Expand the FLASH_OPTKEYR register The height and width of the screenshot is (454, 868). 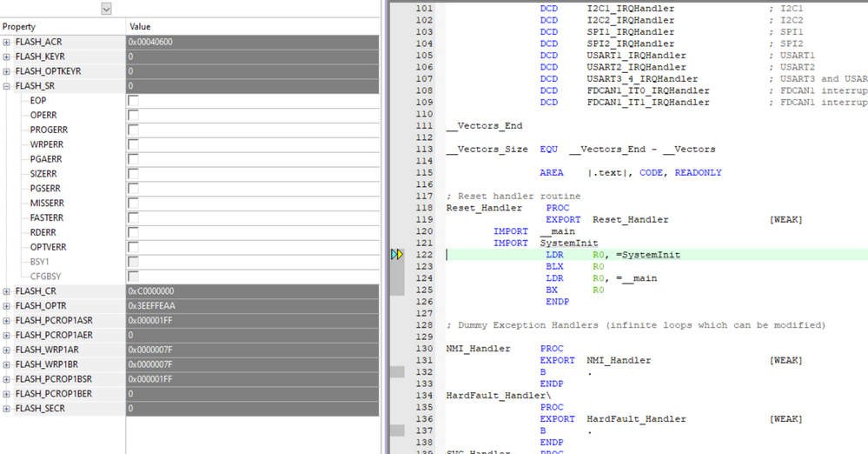(6, 71)
